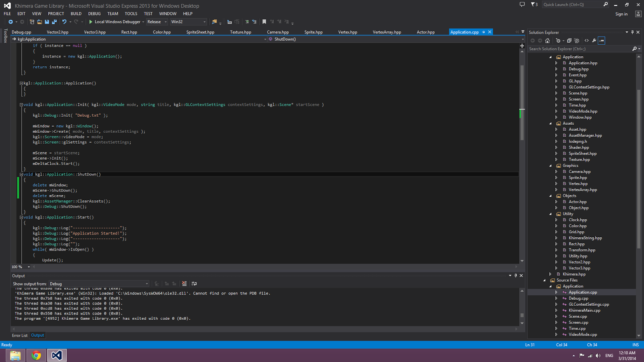Open the FILE menu
Image resolution: width=644 pixels, height=362 pixels.
click(x=7, y=14)
